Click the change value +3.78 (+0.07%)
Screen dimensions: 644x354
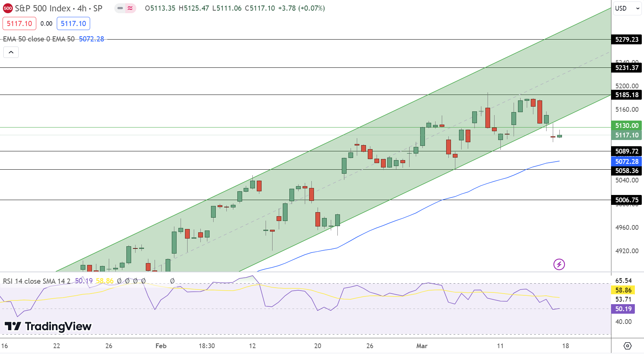click(x=301, y=8)
